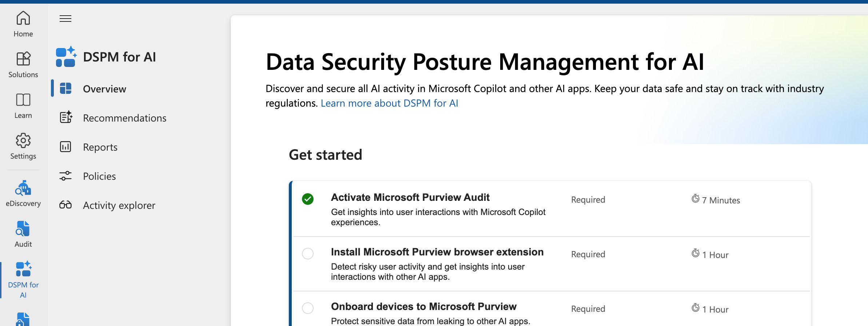Click the Required label in Purview Audit row

point(588,200)
